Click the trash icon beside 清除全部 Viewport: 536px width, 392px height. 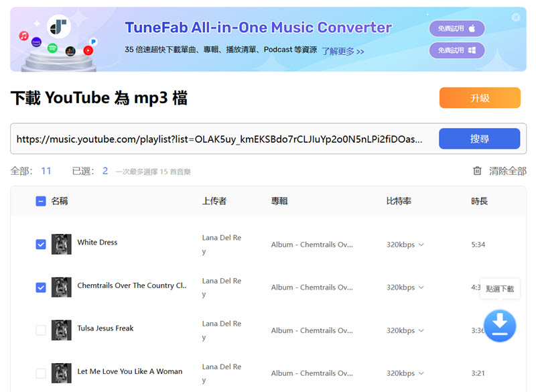point(477,171)
